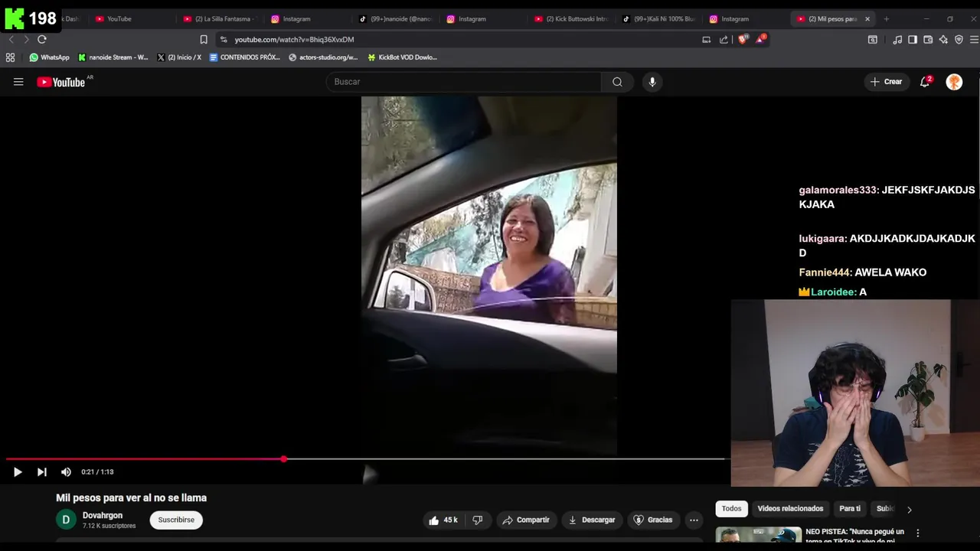Open Dovahrgon channel avatar
The height and width of the screenshot is (551, 980).
click(x=66, y=520)
